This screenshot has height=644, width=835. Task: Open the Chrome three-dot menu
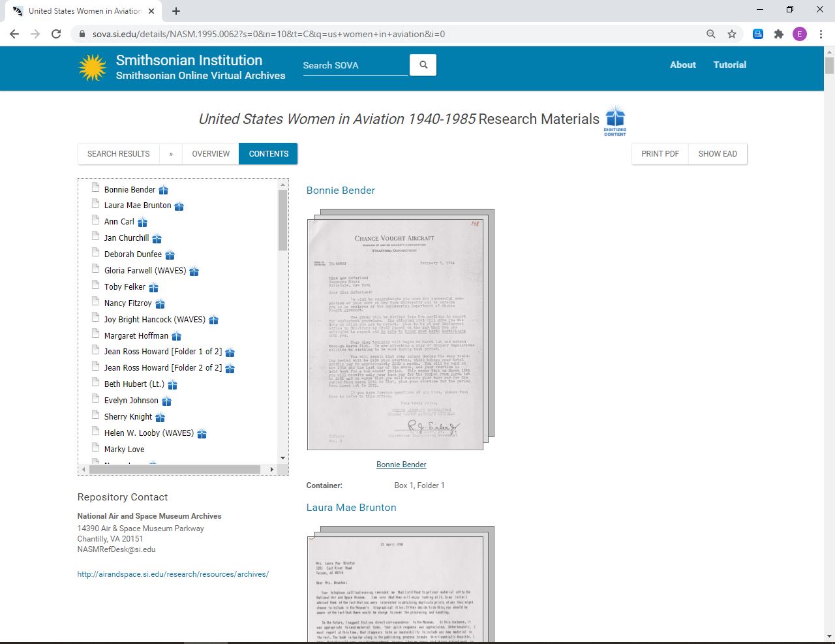click(821, 34)
